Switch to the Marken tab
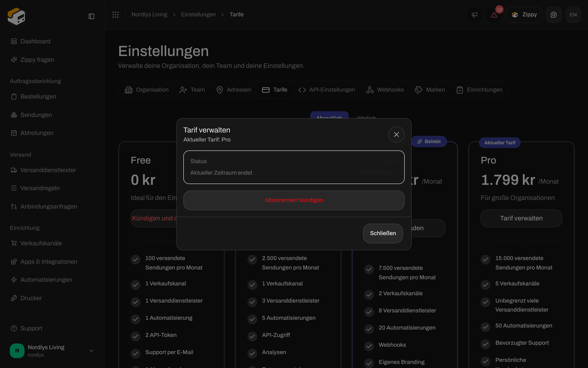The image size is (588, 368). [430, 90]
